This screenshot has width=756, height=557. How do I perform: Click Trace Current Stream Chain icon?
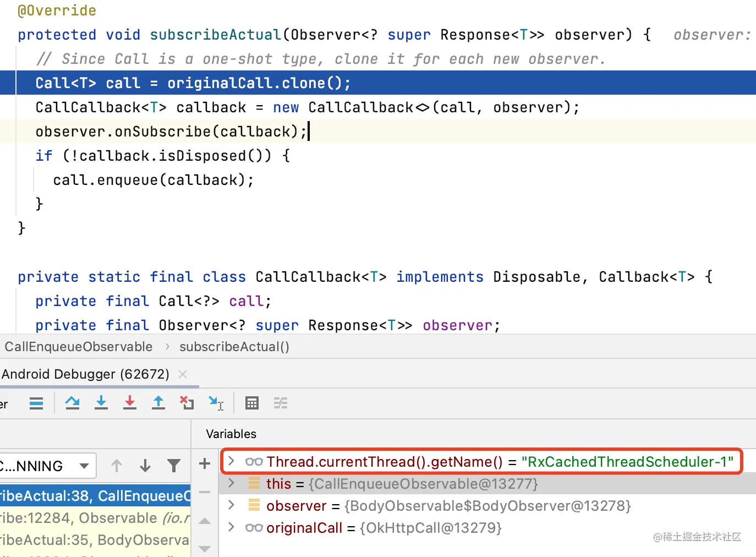point(281,403)
